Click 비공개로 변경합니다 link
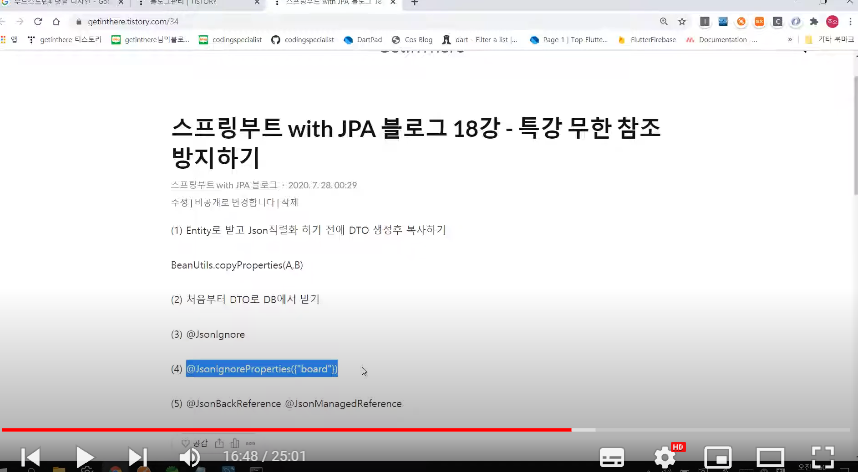 [x=235, y=202]
